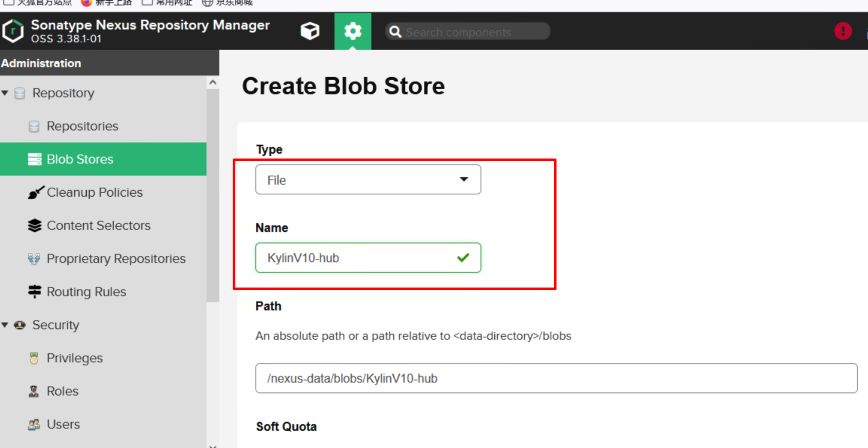Click Security section label
Viewport: 868px width, 448px height.
coord(56,325)
